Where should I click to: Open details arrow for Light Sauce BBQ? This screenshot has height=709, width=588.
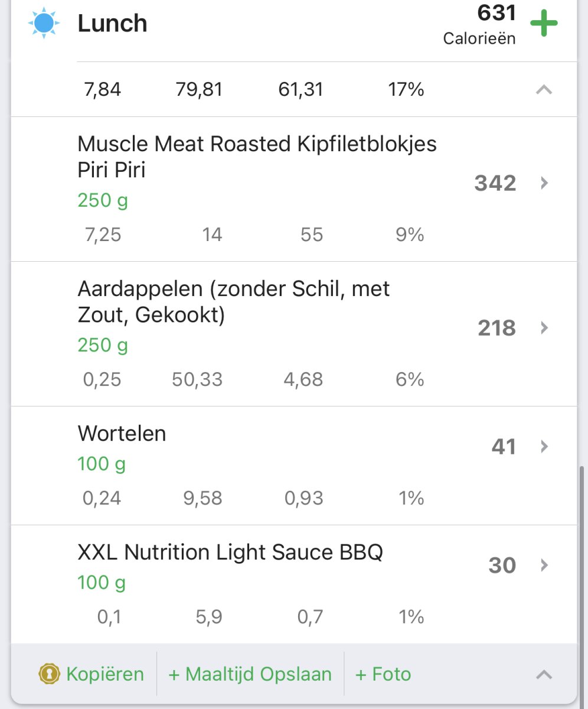click(x=544, y=565)
